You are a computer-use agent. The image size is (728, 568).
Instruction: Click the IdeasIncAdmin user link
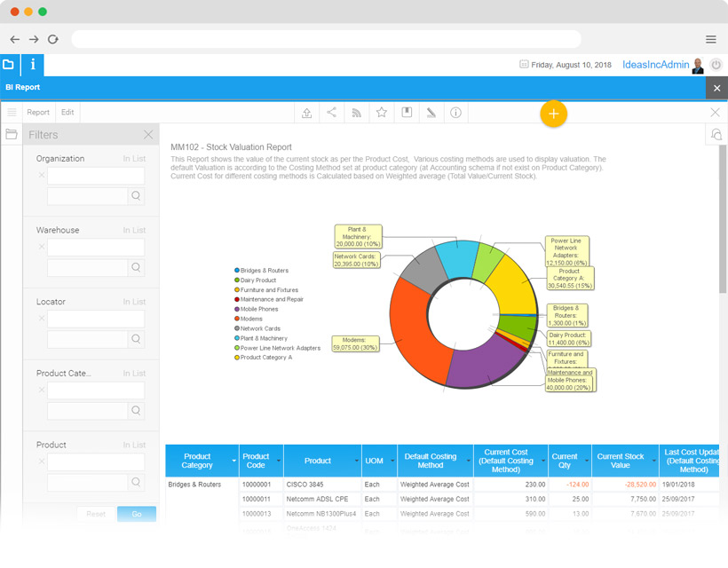[x=655, y=65]
